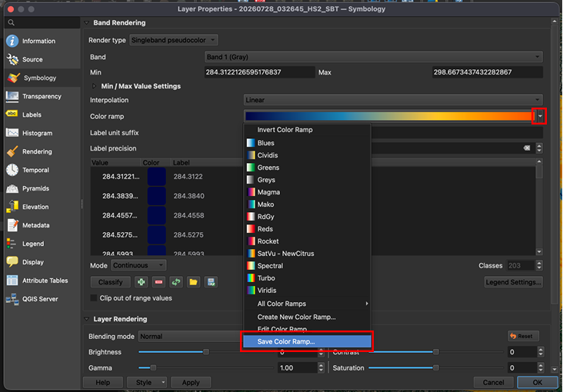Export color map to file save icon
This screenshot has height=392, width=563.
pos(211,282)
